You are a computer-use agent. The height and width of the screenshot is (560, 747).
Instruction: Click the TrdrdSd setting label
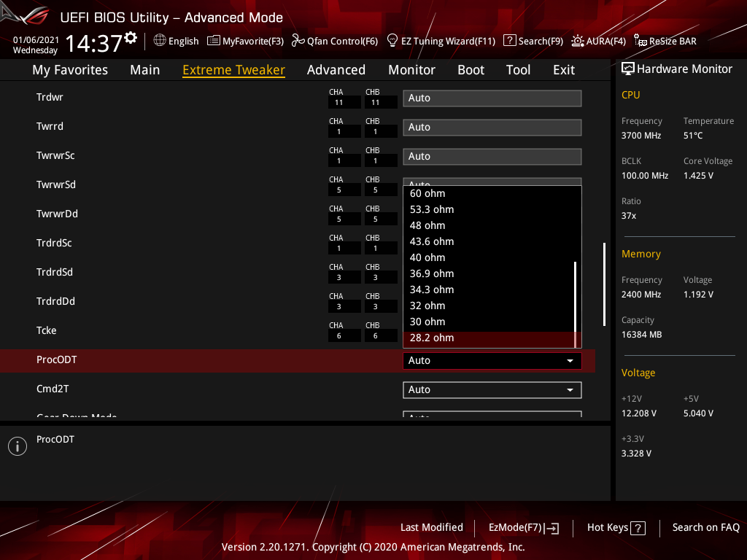coord(54,273)
